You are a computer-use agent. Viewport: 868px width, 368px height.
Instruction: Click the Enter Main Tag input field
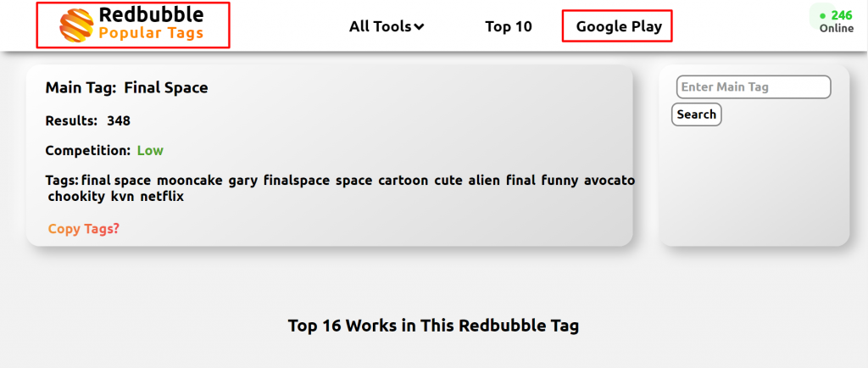[754, 86]
